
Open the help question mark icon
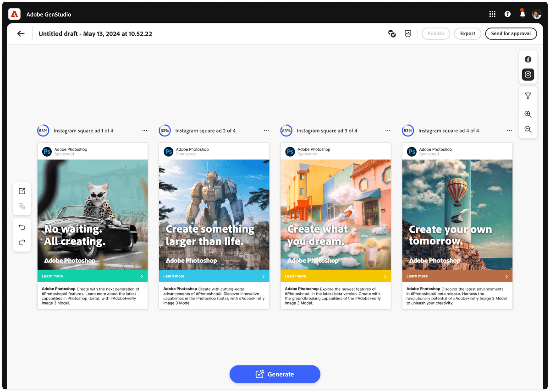click(x=507, y=14)
